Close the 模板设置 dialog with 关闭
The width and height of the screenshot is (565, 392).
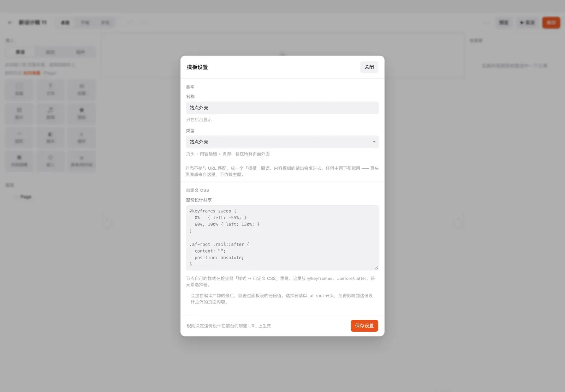[x=369, y=67]
